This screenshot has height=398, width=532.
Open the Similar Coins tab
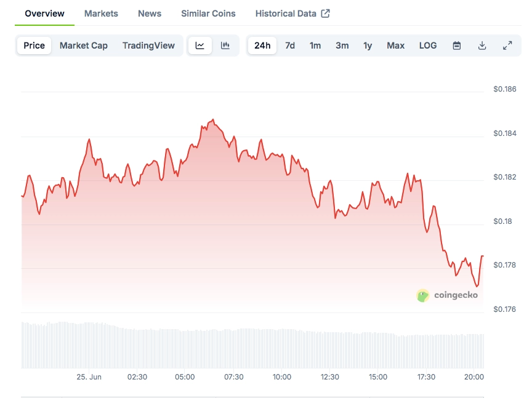tap(208, 14)
